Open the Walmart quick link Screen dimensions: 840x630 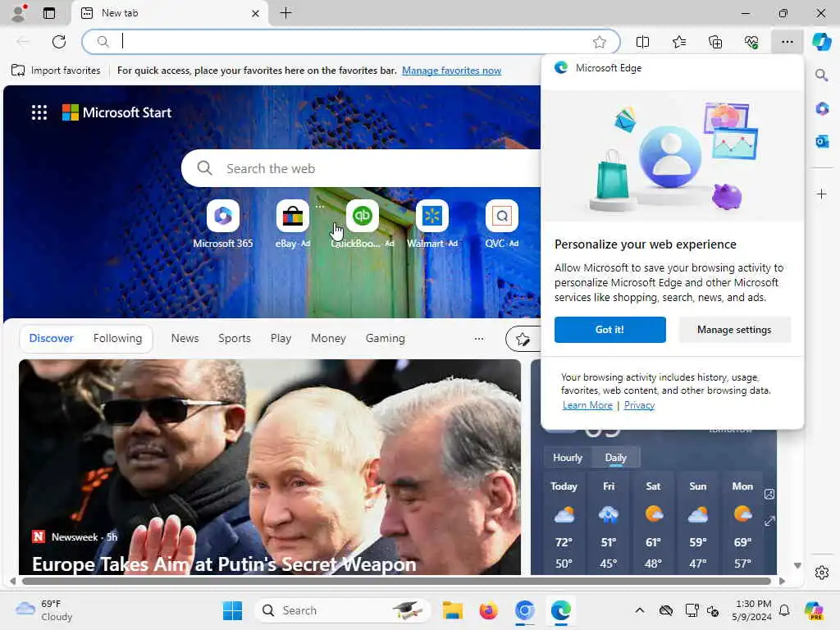click(x=431, y=224)
